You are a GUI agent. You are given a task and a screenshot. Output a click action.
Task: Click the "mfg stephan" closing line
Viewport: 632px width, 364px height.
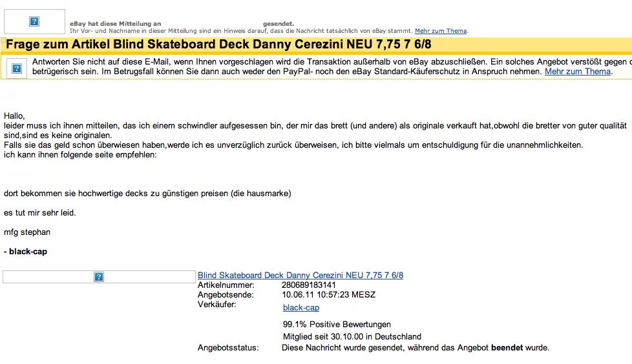click(26, 232)
